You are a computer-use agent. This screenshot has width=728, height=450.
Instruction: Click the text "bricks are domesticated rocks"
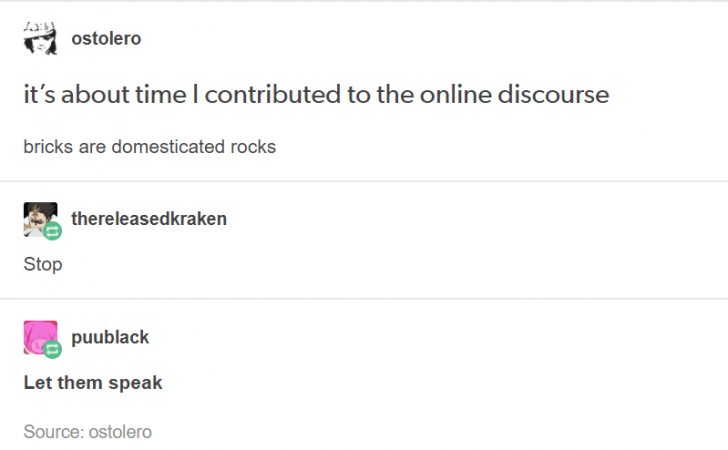pos(150,147)
